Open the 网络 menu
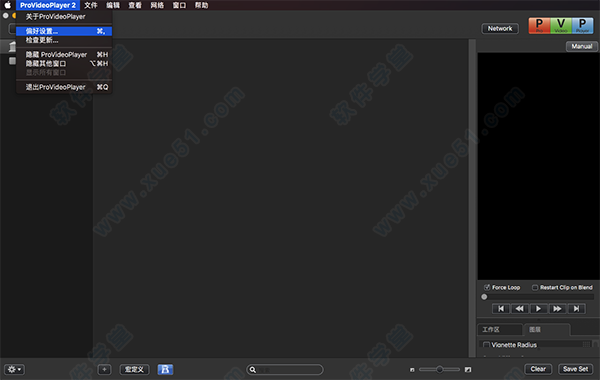The image size is (600, 380). (x=157, y=5)
